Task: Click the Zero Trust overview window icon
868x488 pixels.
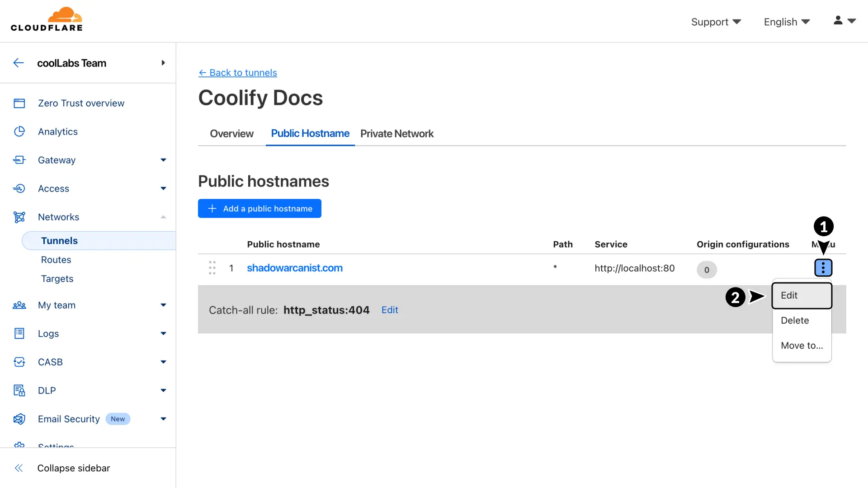Action: pos(19,103)
